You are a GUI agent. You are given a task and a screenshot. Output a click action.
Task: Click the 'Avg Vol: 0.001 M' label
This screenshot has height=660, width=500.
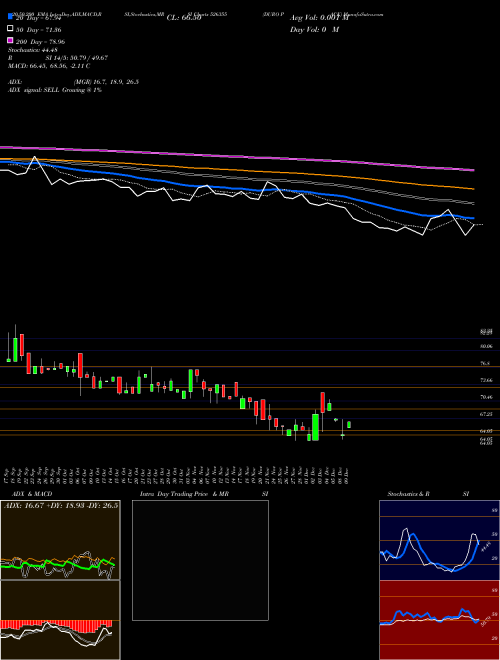(319, 18)
